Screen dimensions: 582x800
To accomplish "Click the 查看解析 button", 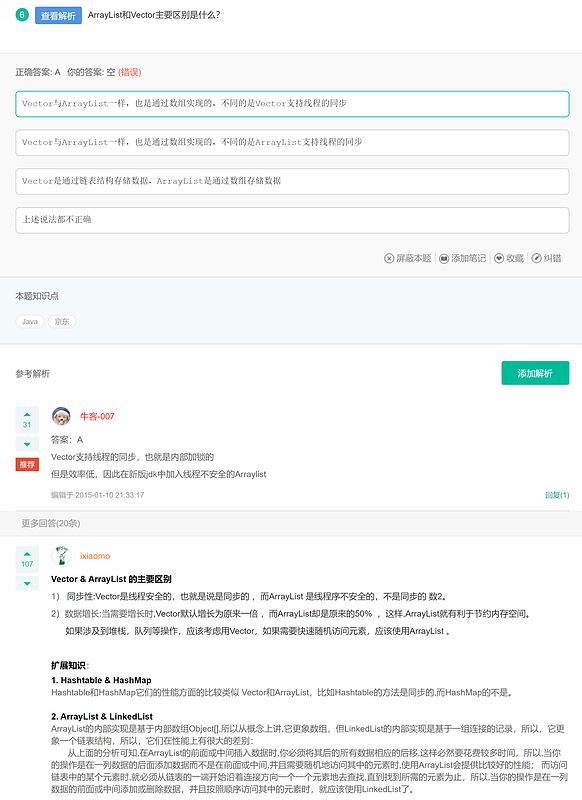I will (58, 15).
